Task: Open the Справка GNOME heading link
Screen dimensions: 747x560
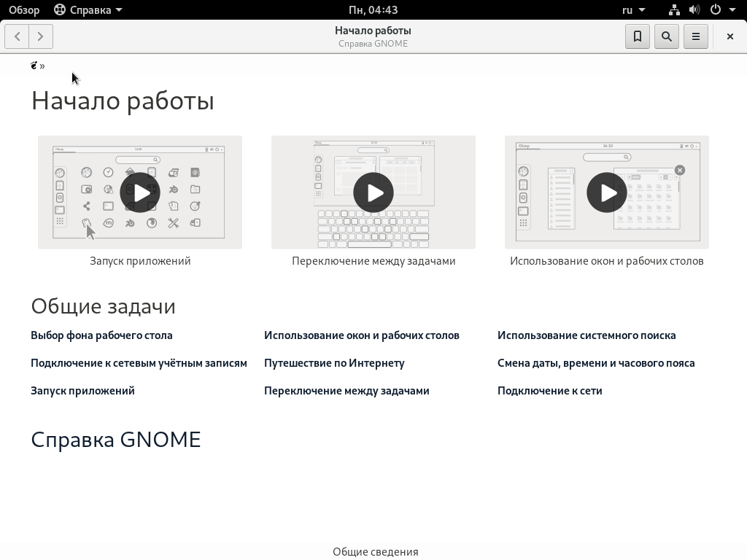Action: (116, 439)
